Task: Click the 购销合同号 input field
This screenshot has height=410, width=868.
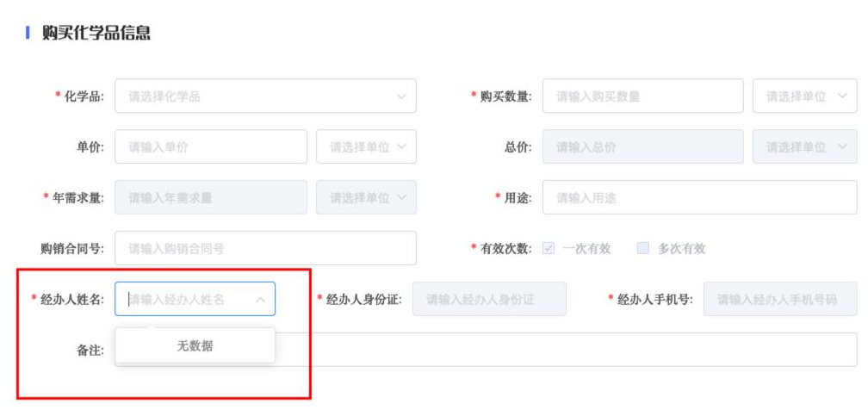Action: (265, 249)
